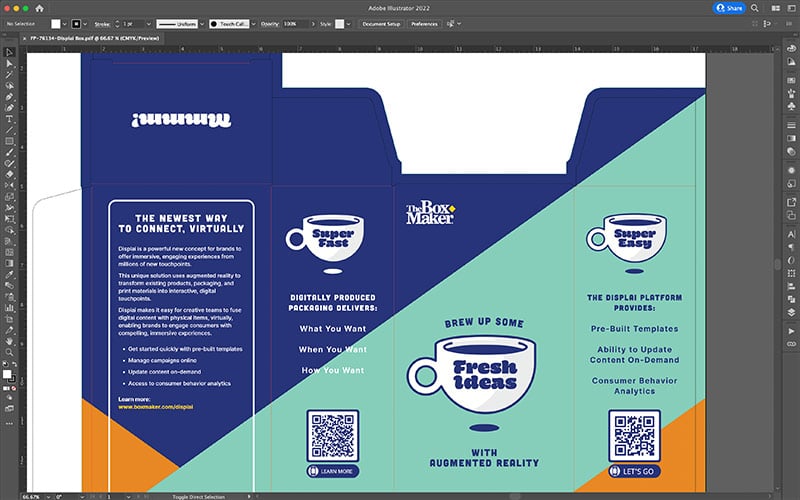
Task: Click the stroke color swatch in control bar
Action: click(x=76, y=24)
